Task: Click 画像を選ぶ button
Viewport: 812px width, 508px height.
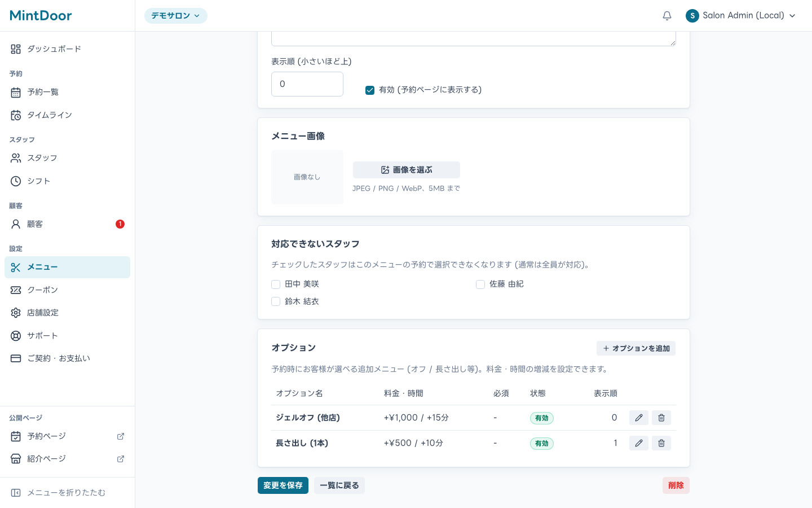Action: point(407,170)
